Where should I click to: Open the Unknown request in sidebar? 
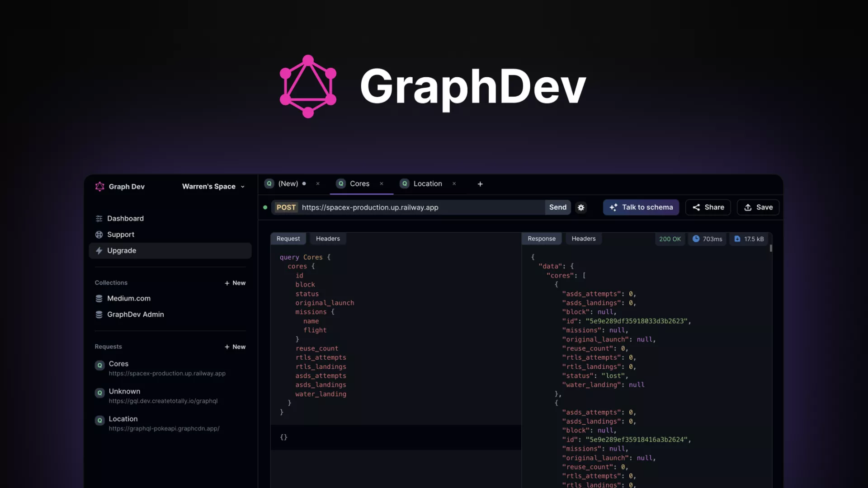[124, 391]
